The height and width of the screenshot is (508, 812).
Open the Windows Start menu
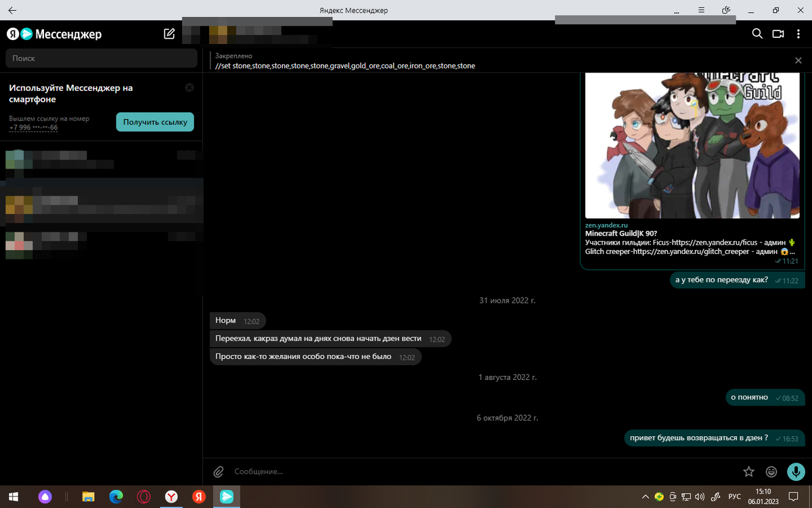(12, 496)
